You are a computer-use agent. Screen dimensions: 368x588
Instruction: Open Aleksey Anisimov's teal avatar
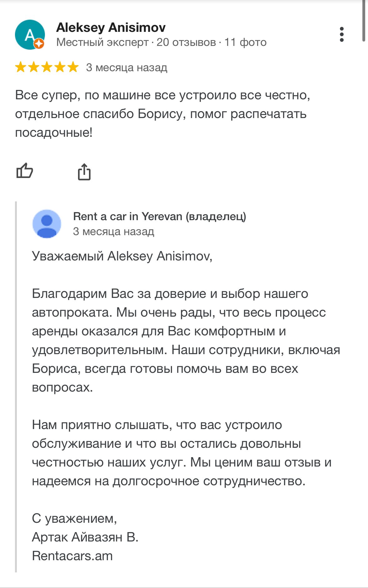(x=30, y=35)
